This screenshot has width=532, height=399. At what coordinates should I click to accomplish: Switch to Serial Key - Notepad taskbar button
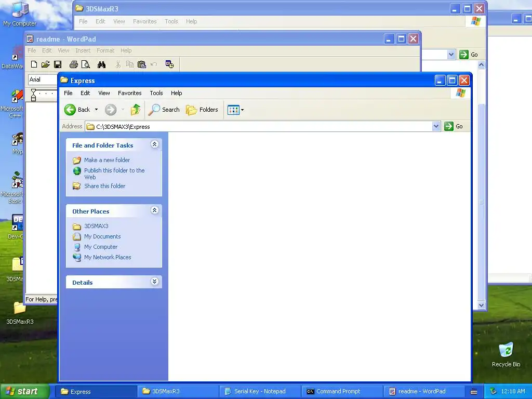pyautogui.click(x=260, y=391)
